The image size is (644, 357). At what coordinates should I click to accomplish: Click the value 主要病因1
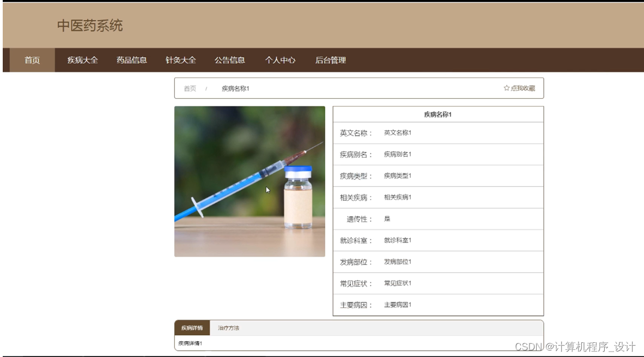[x=398, y=305]
